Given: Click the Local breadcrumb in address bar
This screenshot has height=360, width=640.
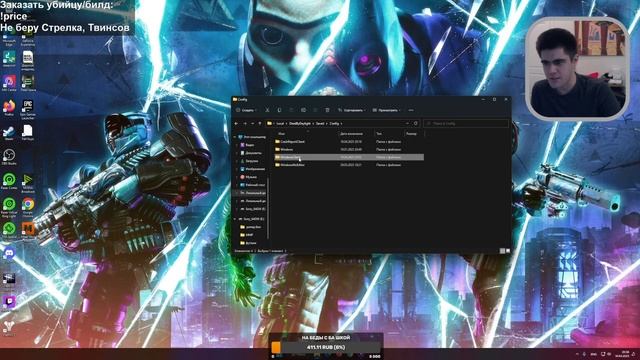Looking at the screenshot, I should [280, 123].
